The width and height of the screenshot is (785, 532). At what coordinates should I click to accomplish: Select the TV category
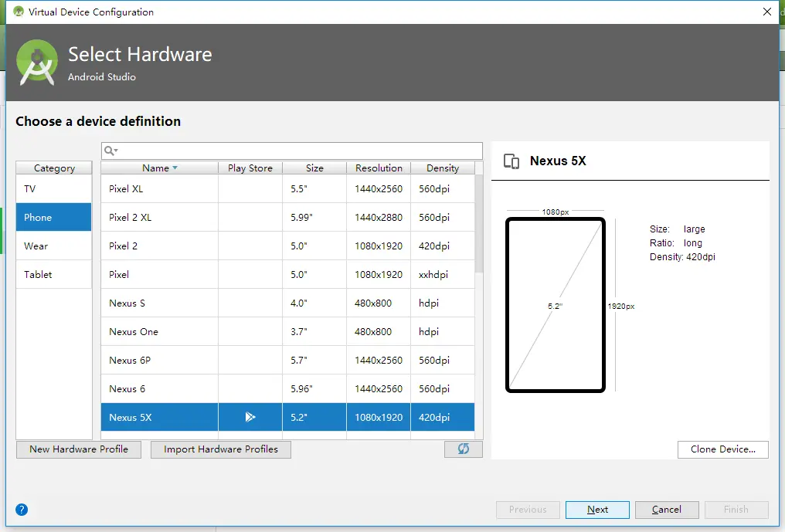click(x=53, y=188)
